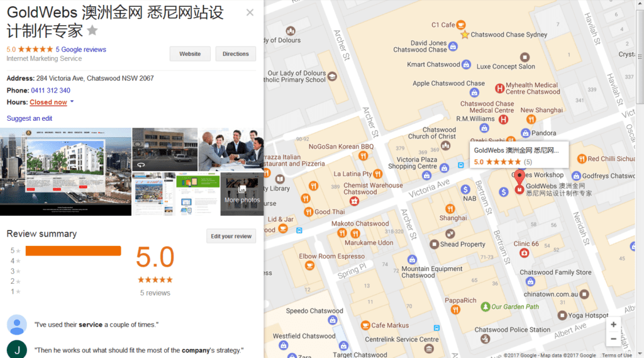644x358 pixels.
Task: Click the Our Garden Path park icon
Action: [x=485, y=306]
